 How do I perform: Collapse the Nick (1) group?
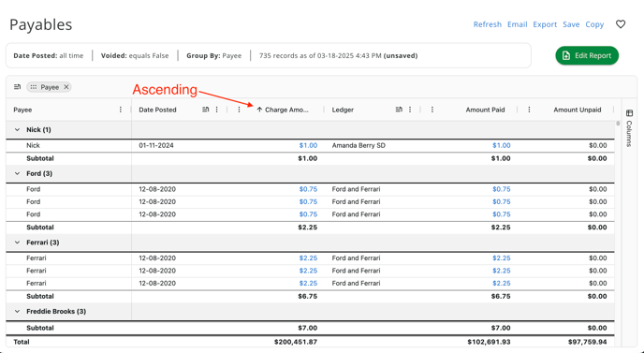17,130
